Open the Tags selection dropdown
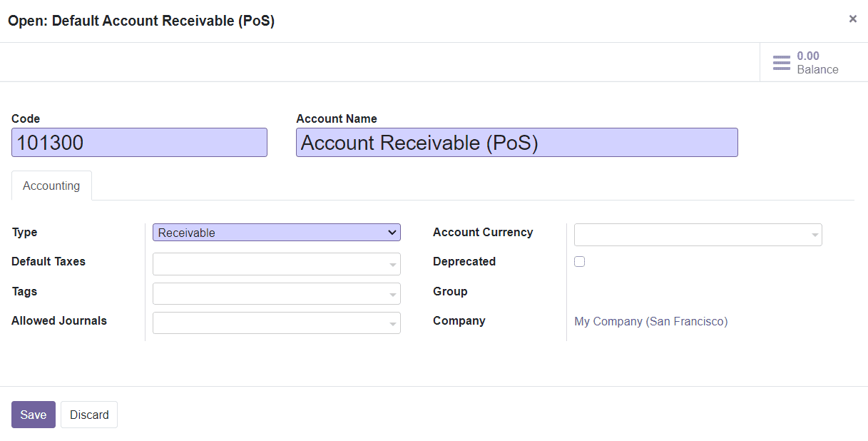This screenshot has height=441, width=868. [x=394, y=294]
